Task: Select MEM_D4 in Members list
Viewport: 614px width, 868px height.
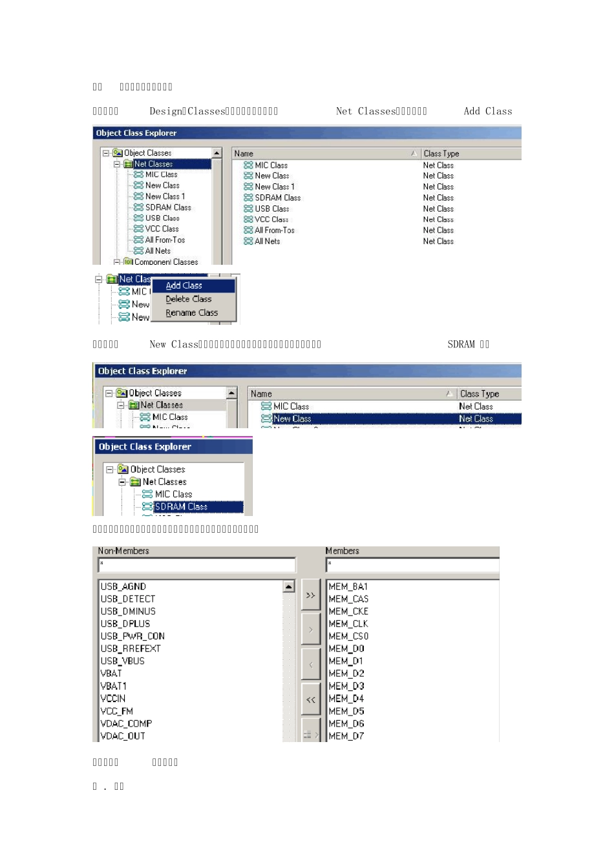Action: pyautogui.click(x=346, y=698)
